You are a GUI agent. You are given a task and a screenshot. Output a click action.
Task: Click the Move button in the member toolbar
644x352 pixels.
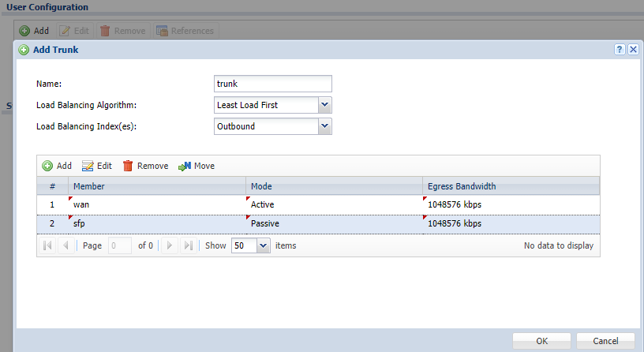tap(197, 166)
